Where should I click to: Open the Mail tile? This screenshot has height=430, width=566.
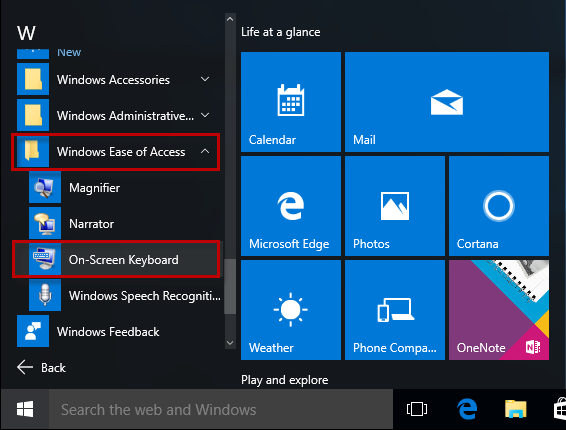[447, 102]
